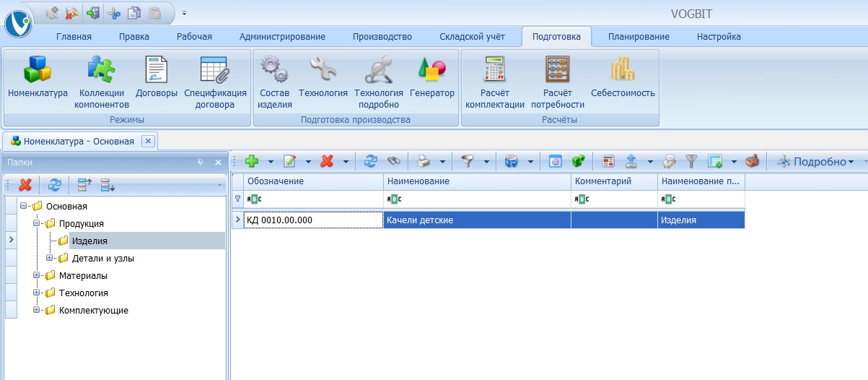Open dropdown arrow beside the filter funnel icon
This screenshot has width=868, height=380.
coord(486,162)
